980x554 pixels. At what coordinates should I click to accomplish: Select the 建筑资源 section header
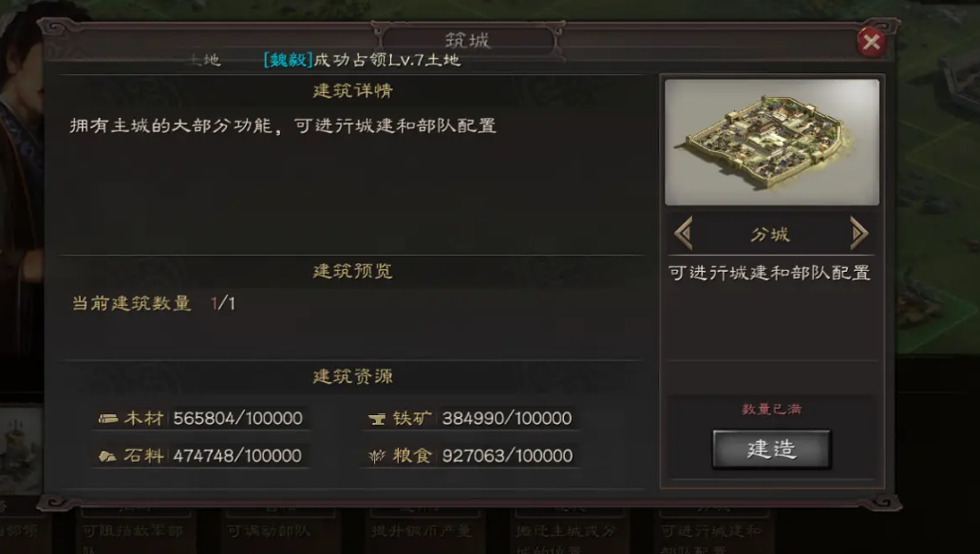[352, 376]
